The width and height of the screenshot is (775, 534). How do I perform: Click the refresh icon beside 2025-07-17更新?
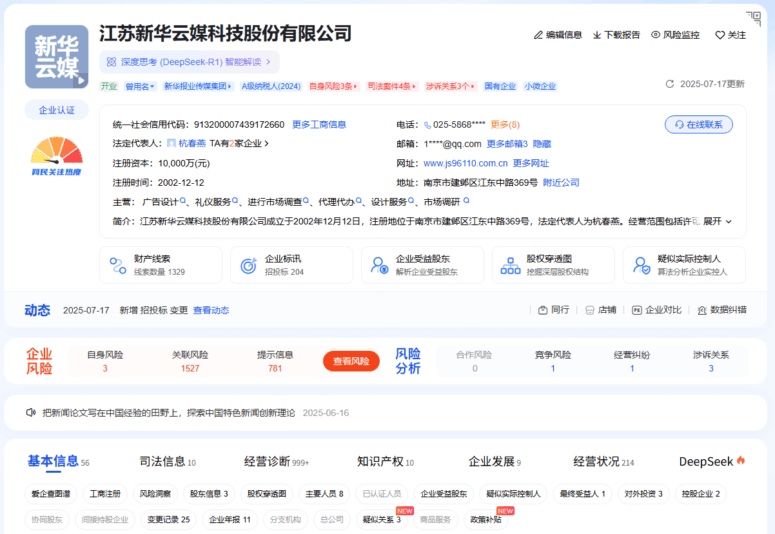tap(670, 84)
